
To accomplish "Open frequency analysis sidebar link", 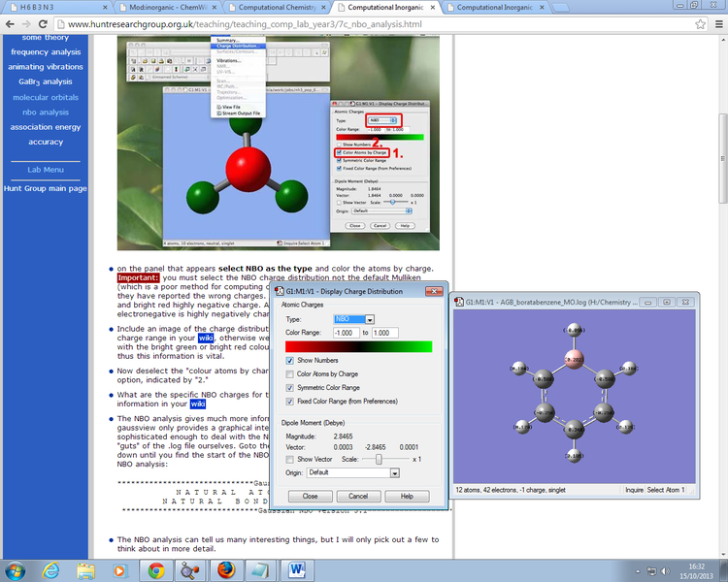I will [x=46, y=52].
